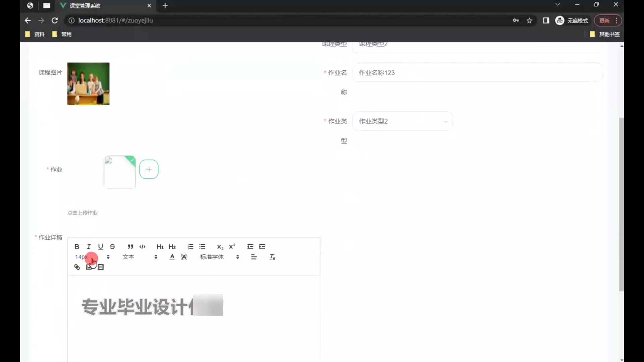Click the address bar URL
Viewport: 644px width, 362px height.
point(115,20)
